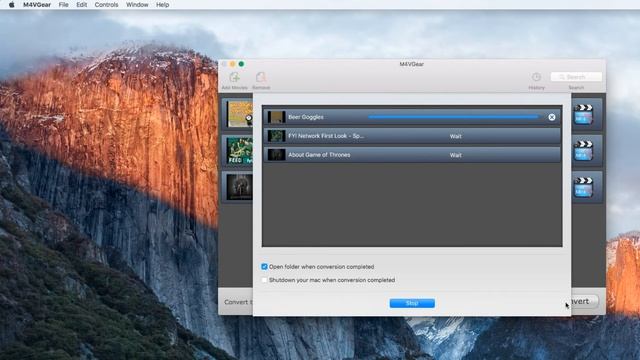Click the Search field in toolbar
Viewport: 640px width, 360px height.
576,77
